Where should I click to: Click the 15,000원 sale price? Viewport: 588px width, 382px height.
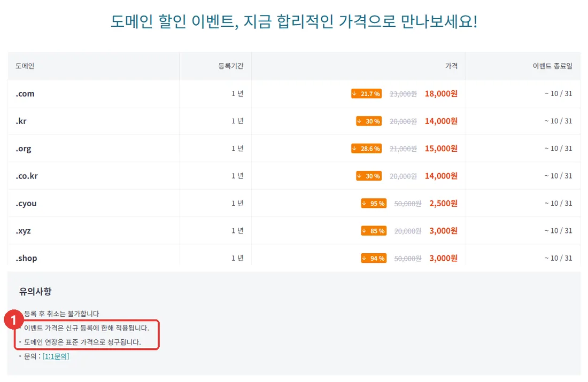point(441,149)
